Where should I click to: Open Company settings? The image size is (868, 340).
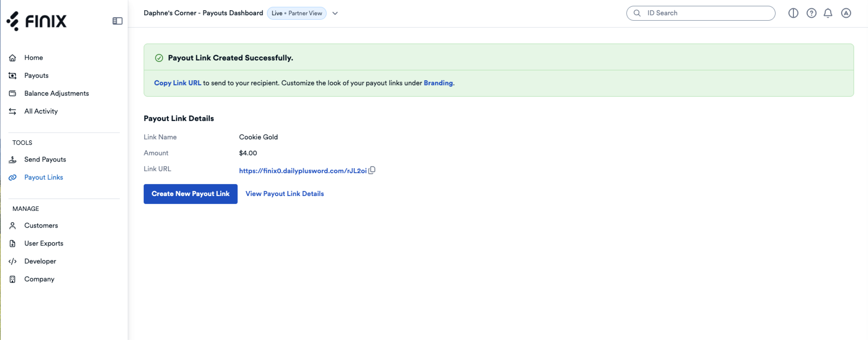[x=39, y=279]
